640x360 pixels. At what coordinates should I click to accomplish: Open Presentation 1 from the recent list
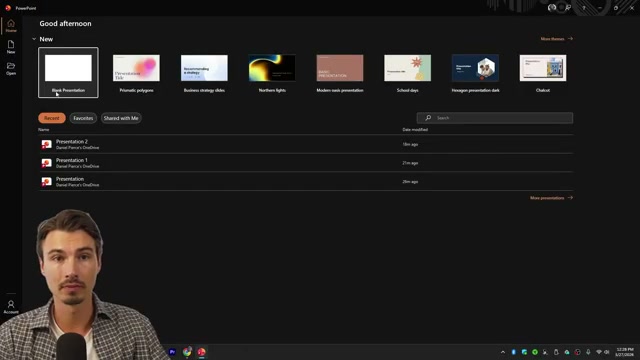[306, 163]
